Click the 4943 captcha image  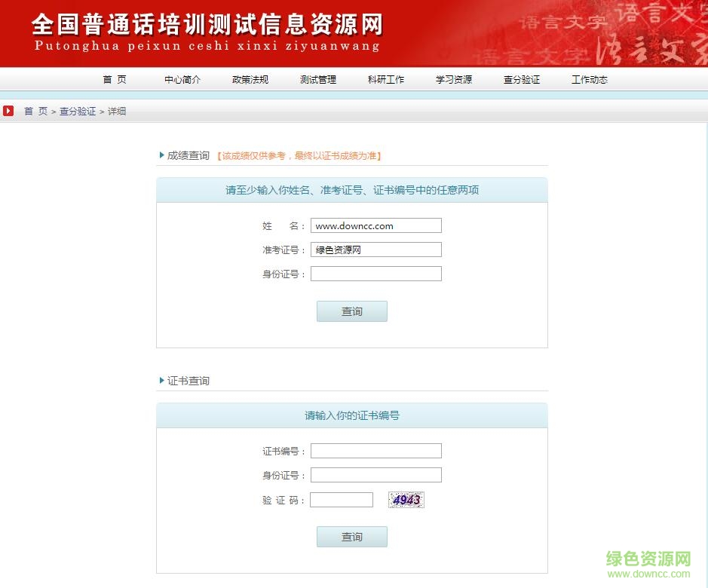406,499
